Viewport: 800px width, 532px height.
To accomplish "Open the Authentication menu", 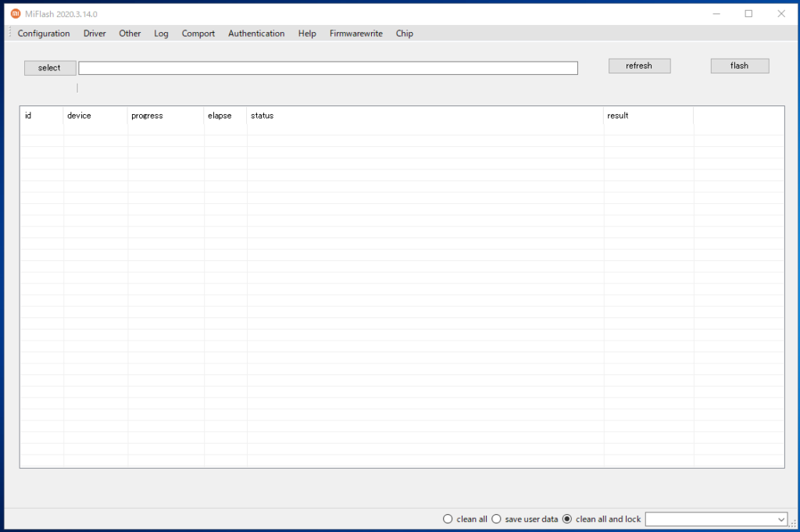I will pyautogui.click(x=256, y=33).
